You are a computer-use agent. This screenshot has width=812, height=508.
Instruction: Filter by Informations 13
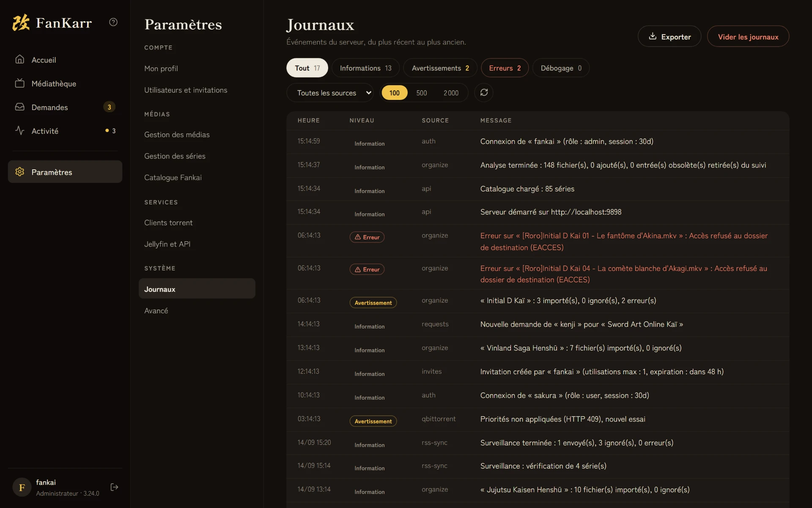click(365, 68)
